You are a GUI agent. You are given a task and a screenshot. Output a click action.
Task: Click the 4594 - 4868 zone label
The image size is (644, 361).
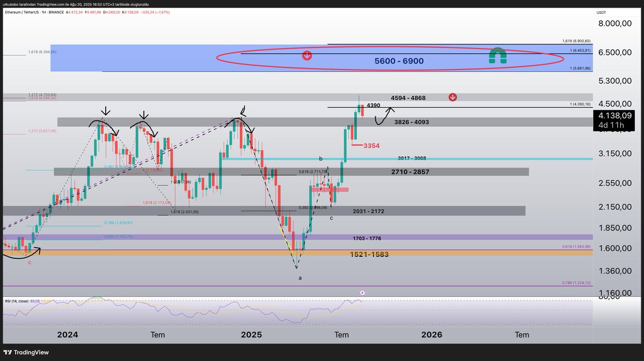pos(408,98)
